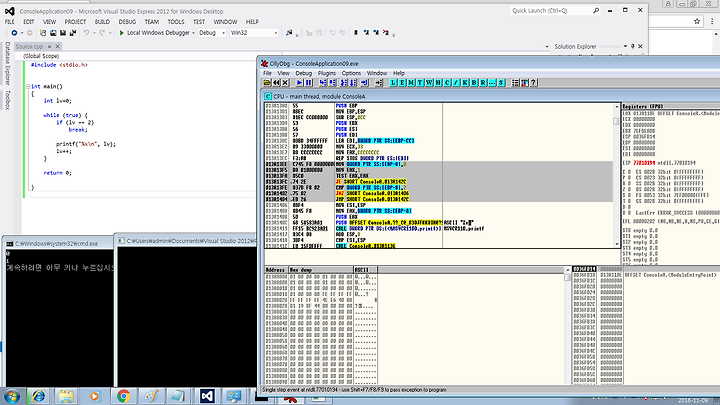Image resolution: width=720 pixels, height=405 pixels.
Task: Click the Registers (FPU) pane header
Action: (670, 106)
